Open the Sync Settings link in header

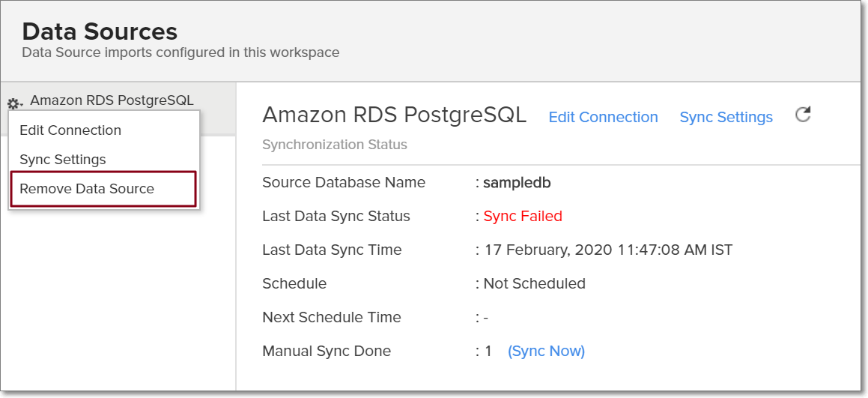coord(726,117)
